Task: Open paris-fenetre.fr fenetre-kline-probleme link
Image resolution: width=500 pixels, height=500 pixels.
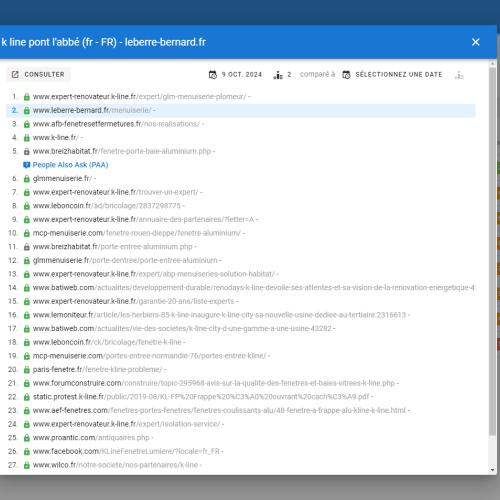Action: tap(97, 370)
